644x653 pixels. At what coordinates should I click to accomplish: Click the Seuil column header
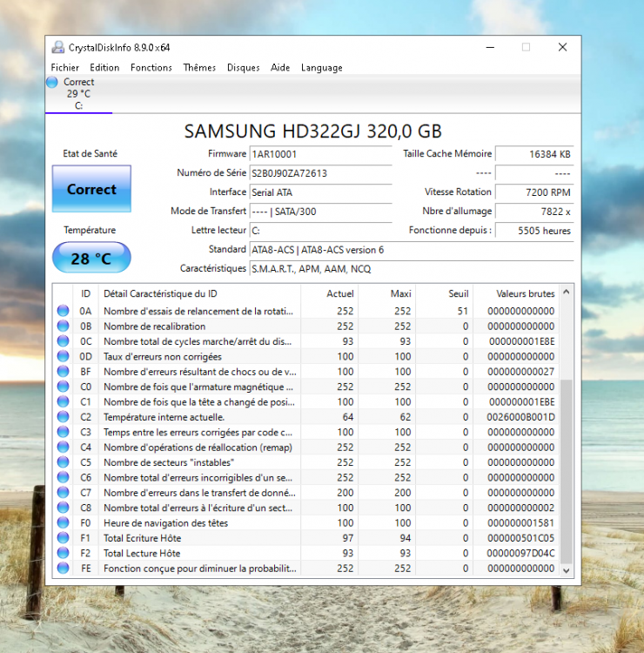pyautogui.click(x=444, y=293)
